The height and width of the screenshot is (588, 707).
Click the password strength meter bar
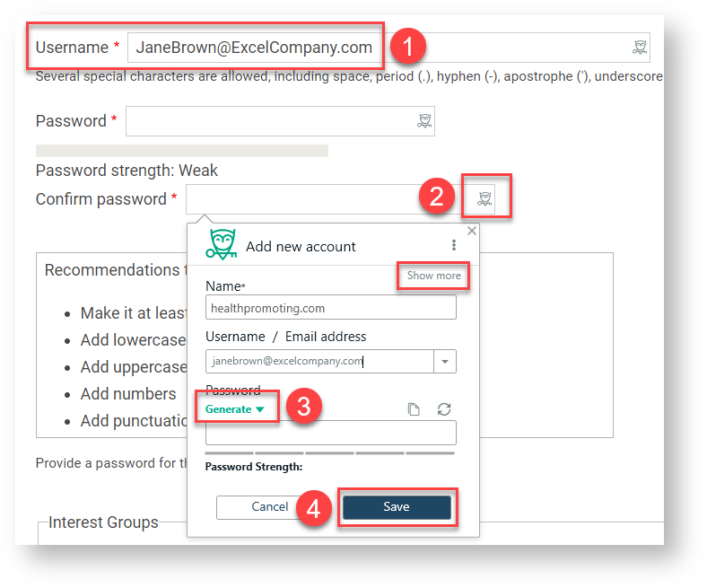click(182, 151)
